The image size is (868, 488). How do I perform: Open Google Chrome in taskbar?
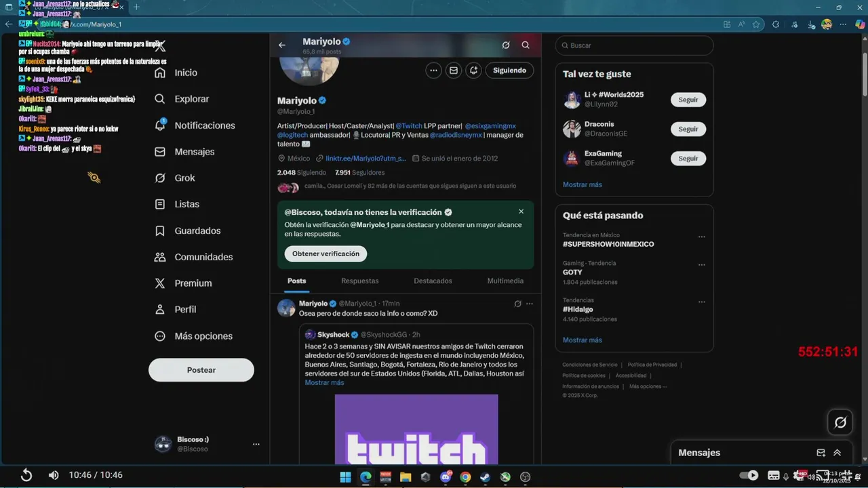tap(465, 476)
